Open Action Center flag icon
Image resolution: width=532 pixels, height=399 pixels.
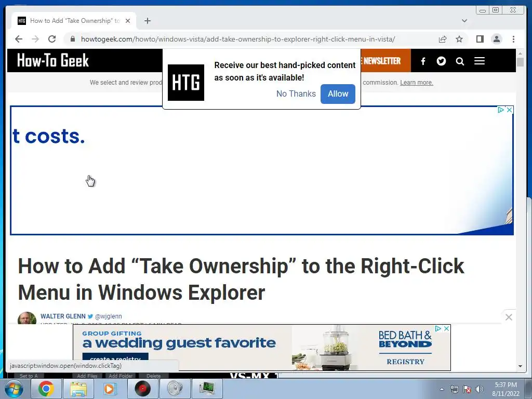click(467, 389)
